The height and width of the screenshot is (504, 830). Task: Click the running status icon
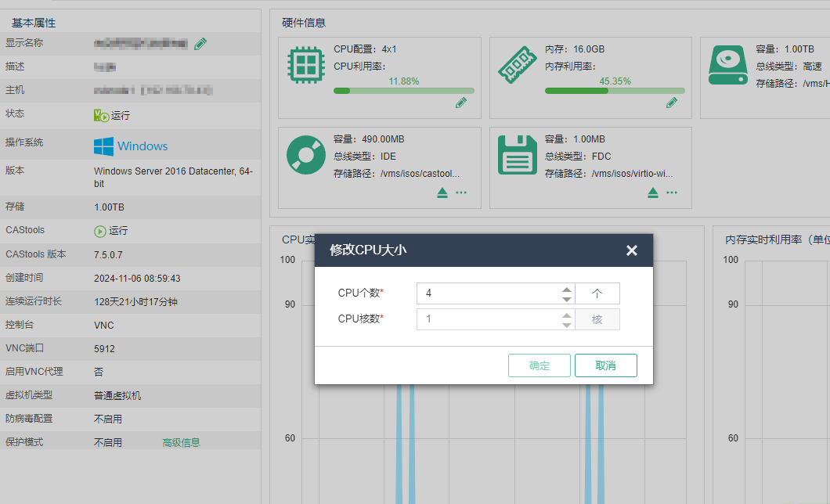(101, 115)
